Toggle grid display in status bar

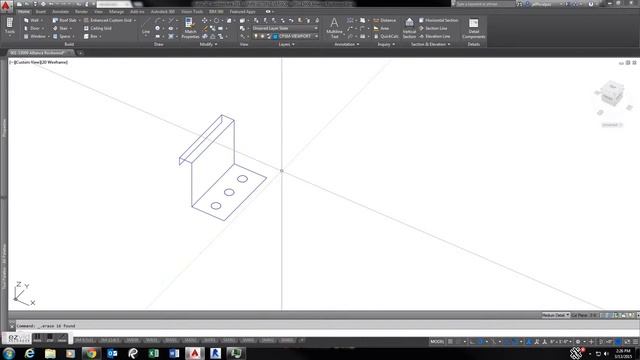pyautogui.click(x=450, y=342)
